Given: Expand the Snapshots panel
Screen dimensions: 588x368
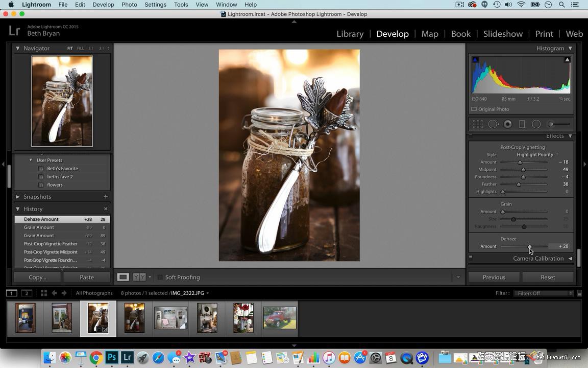Looking at the screenshot, I should point(18,196).
